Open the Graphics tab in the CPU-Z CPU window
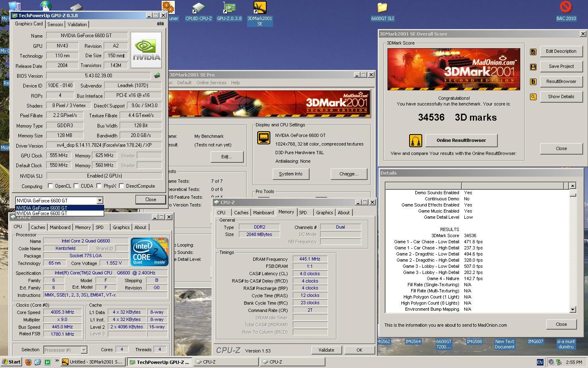 coord(121,227)
